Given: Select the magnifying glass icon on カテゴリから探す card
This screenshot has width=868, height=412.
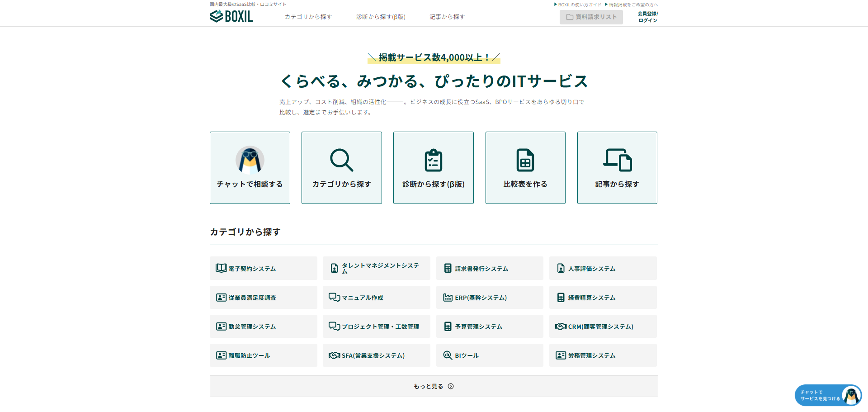Looking at the screenshot, I should click(341, 161).
